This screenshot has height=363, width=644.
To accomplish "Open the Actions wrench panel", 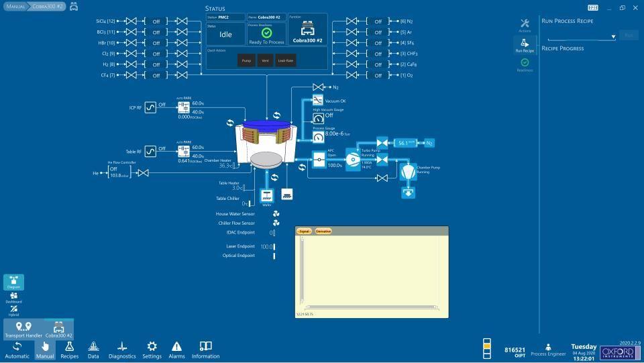I will pos(525,25).
